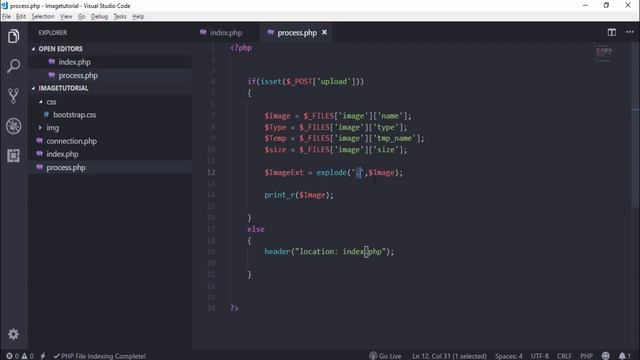Open the Go menu
The image size is (640, 360).
pos(82,16)
